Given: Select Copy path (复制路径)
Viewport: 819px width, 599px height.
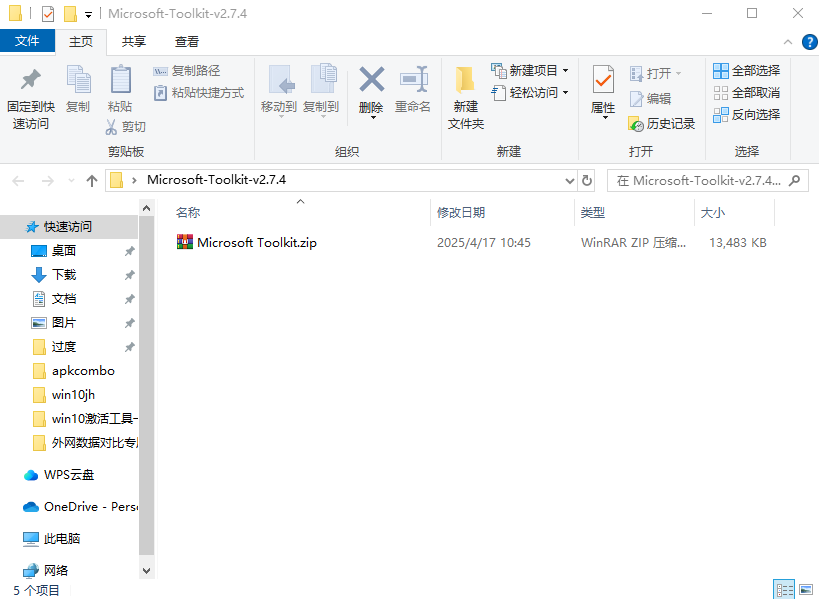Looking at the screenshot, I should tap(187, 71).
